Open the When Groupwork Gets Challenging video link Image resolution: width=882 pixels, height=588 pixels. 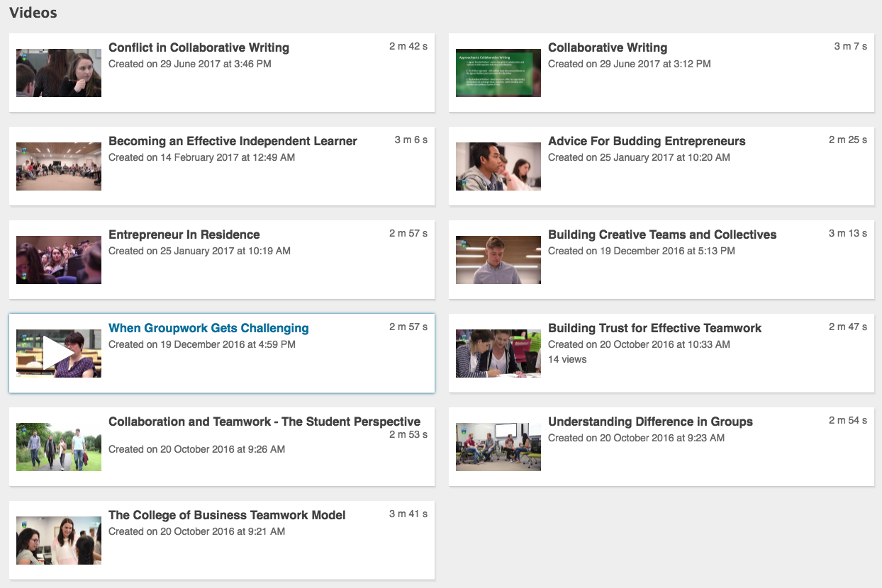click(x=208, y=328)
